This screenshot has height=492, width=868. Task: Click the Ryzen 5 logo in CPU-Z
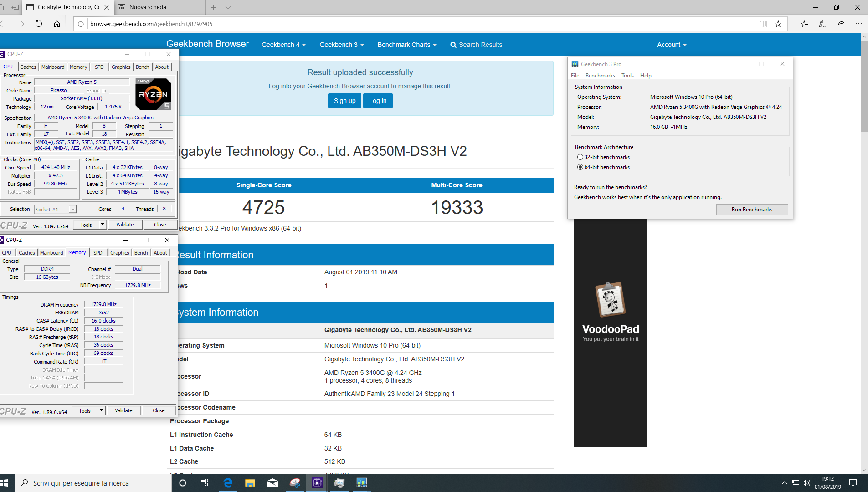153,94
